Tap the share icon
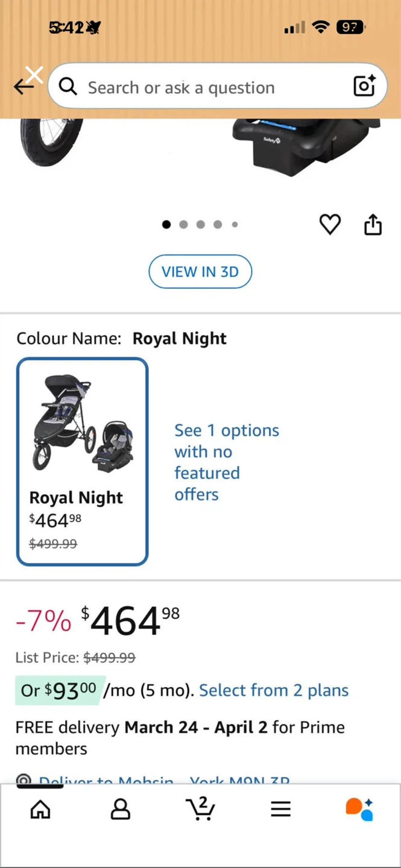 point(373,224)
